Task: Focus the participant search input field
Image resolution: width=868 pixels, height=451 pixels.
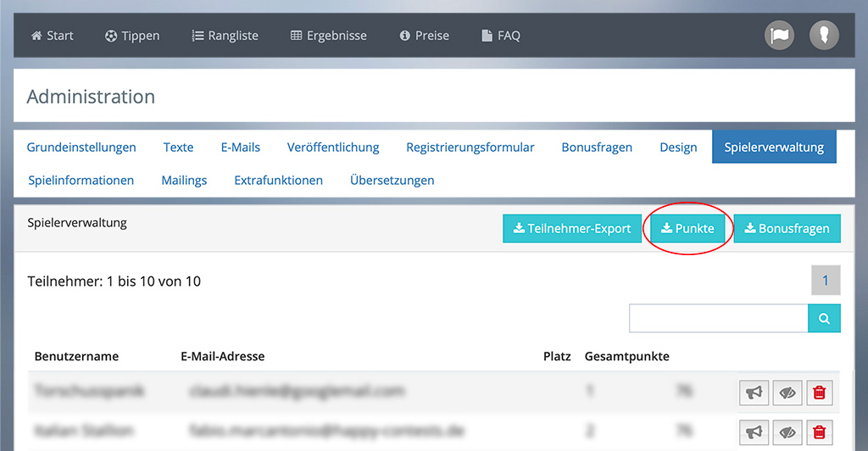Action: point(719,318)
